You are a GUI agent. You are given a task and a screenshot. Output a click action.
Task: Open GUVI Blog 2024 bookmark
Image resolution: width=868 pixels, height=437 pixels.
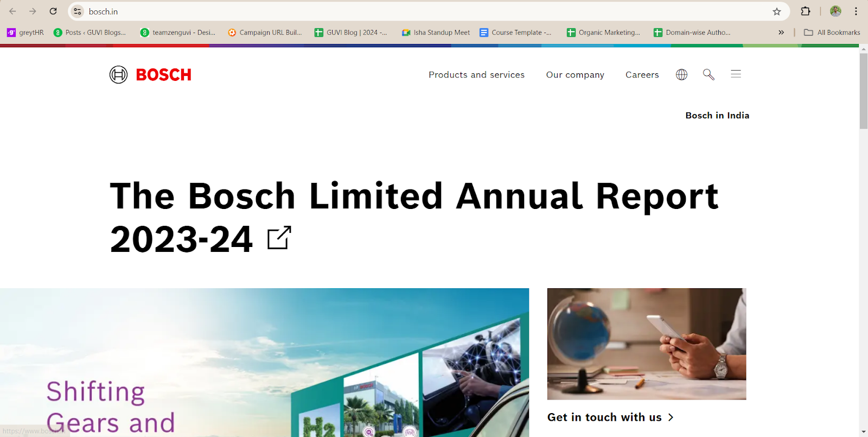click(351, 33)
